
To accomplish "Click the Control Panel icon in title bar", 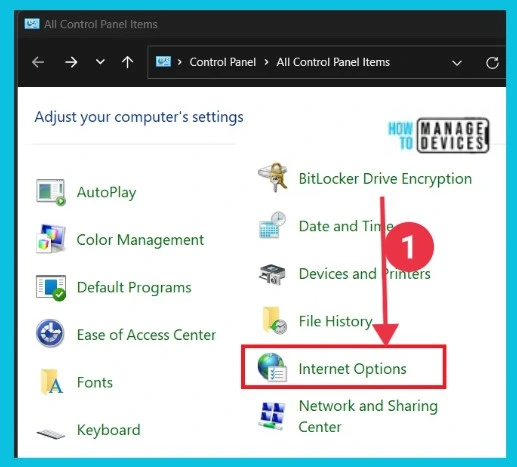I will point(32,24).
